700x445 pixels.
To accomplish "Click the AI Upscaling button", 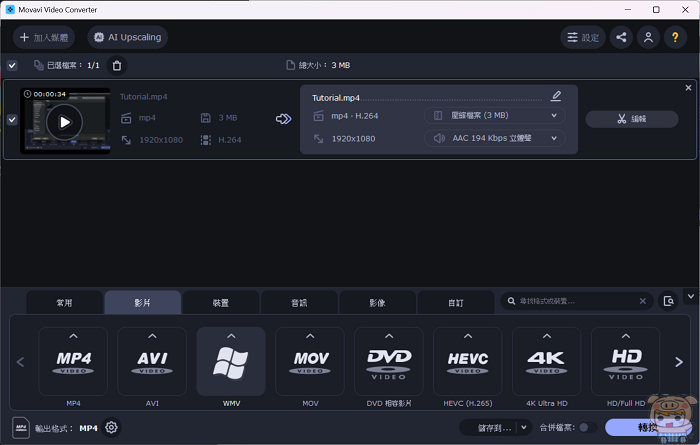I will (x=126, y=38).
